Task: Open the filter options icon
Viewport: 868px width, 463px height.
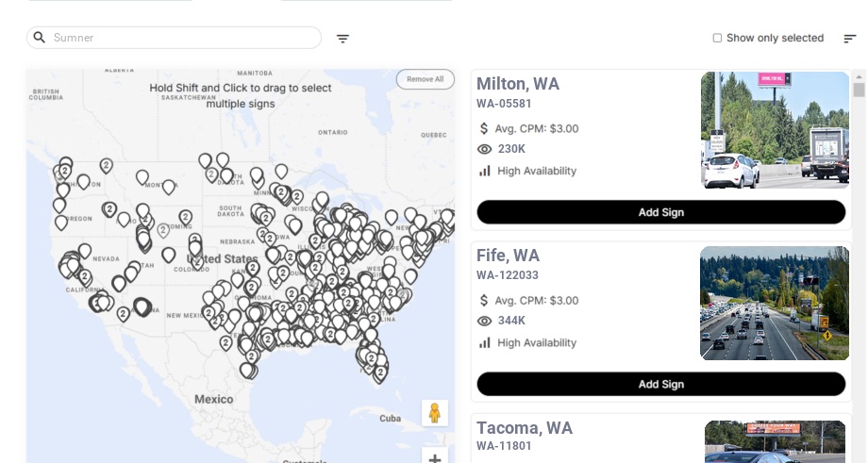Action: tap(342, 39)
